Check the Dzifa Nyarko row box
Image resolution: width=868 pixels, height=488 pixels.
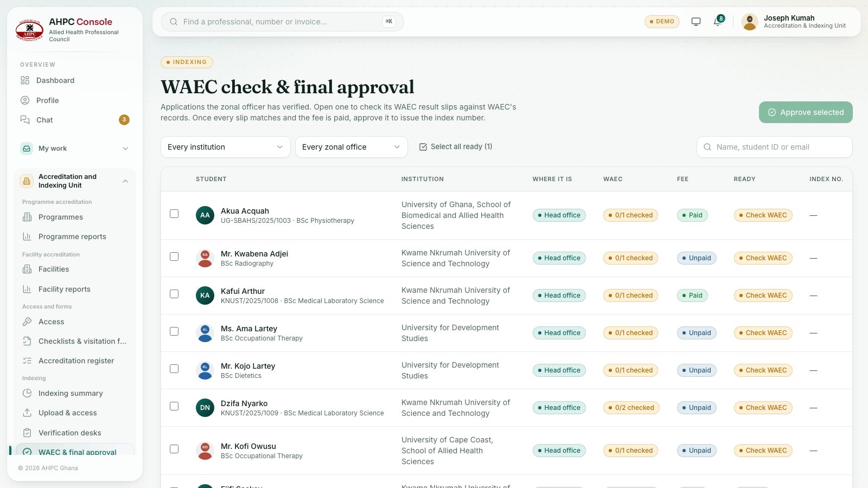(174, 406)
